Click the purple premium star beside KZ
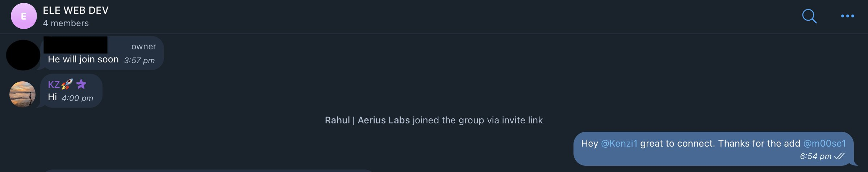The height and width of the screenshot is (172, 868). pos(82,84)
